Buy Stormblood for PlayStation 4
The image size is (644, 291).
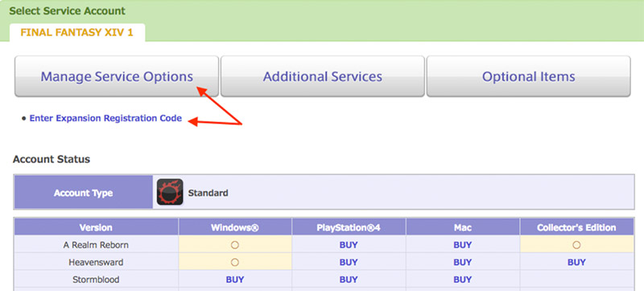(349, 280)
